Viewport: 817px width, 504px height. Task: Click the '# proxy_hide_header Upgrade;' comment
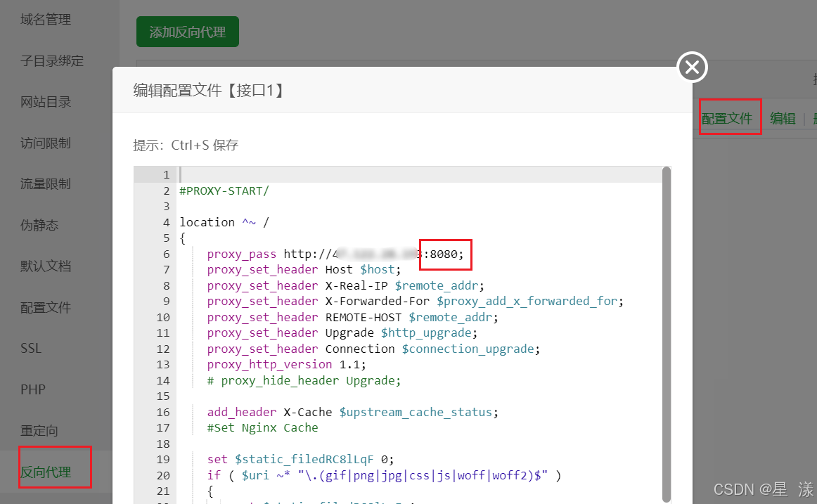pos(304,380)
